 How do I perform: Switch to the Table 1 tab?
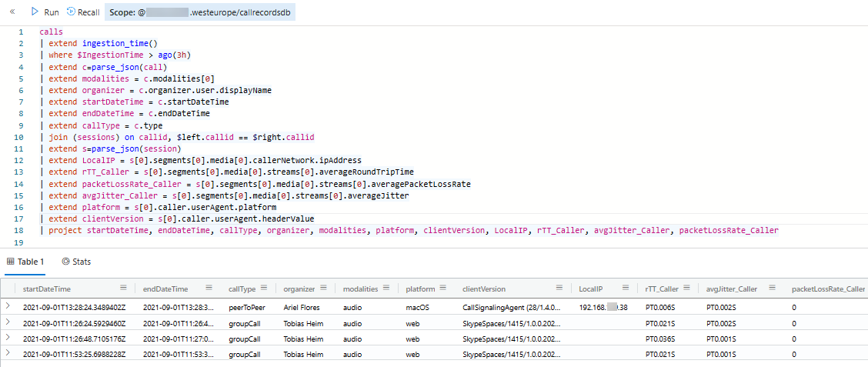(25, 262)
